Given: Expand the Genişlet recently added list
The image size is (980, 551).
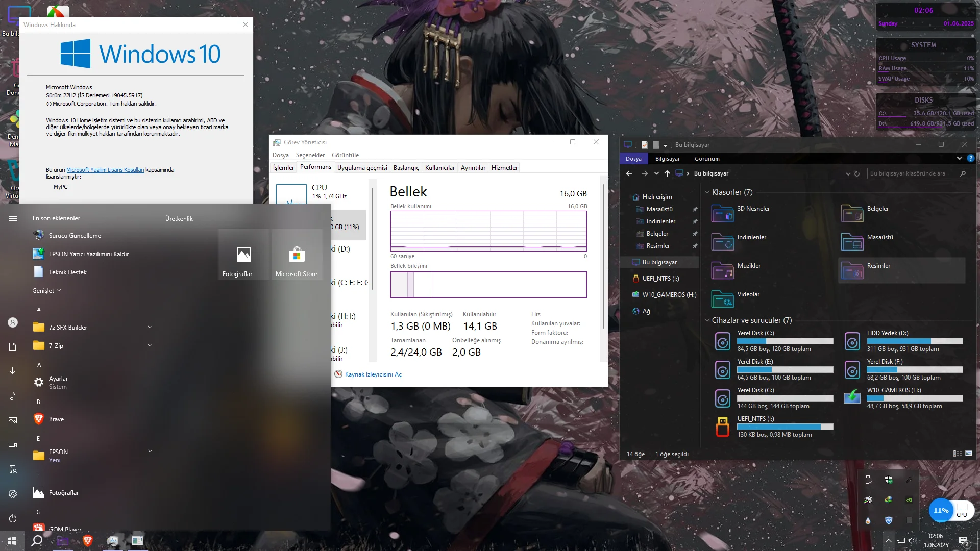Looking at the screenshot, I should pos(46,291).
